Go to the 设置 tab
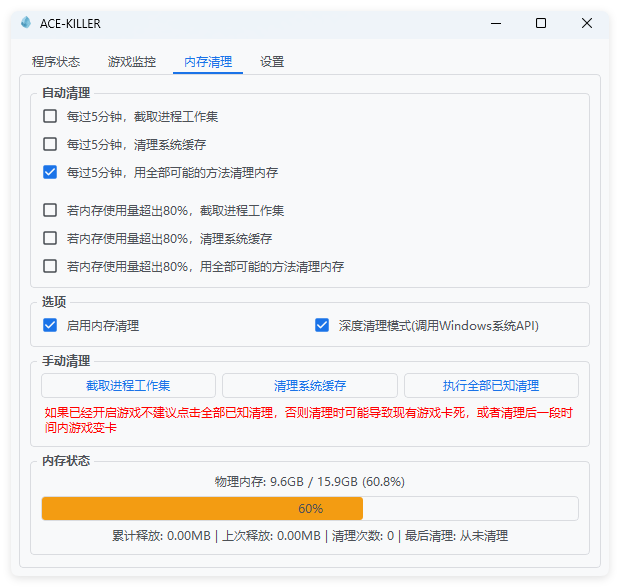This screenshot has height=587, width=620. coord(272,62)
